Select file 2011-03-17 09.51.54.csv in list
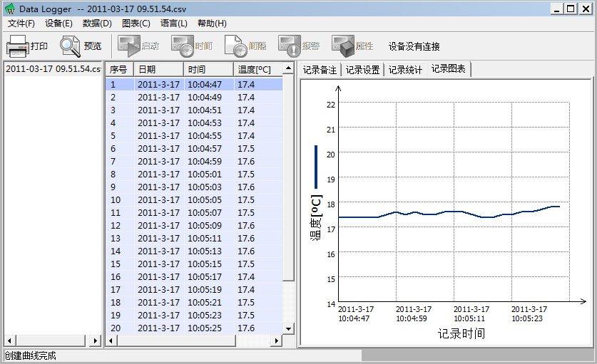 53,69
